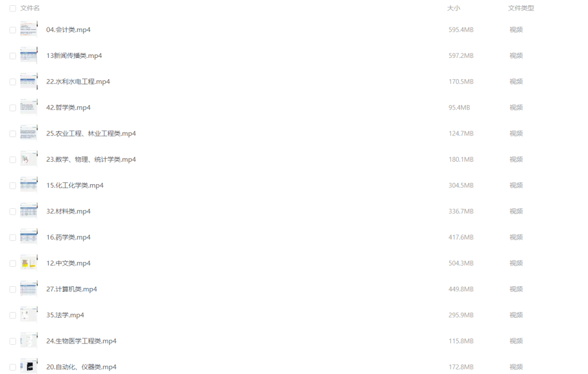Click thumbnail icon of 22.水利水电工程.mp4
The height and width of the screenshot is (374, 588).
point(29,81)
